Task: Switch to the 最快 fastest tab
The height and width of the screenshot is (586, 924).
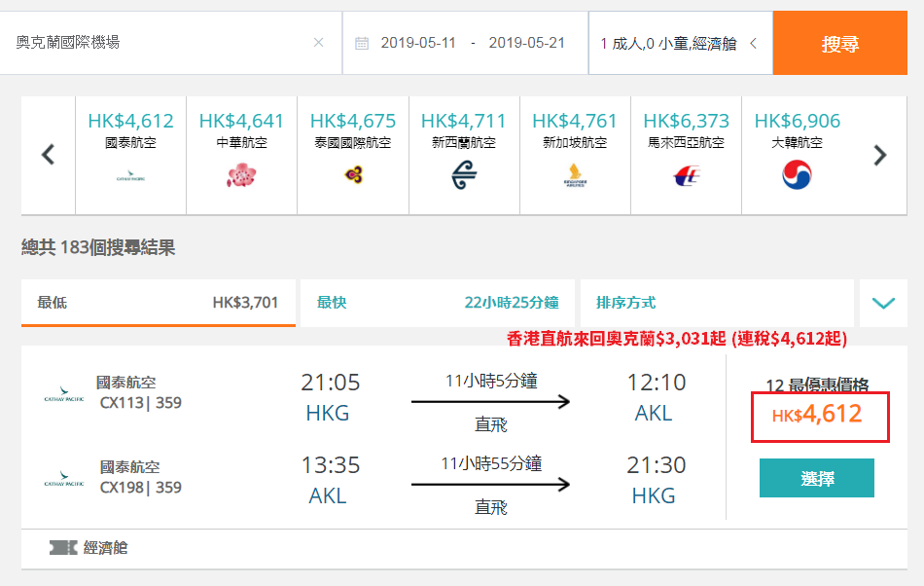Action: [438, 303]
